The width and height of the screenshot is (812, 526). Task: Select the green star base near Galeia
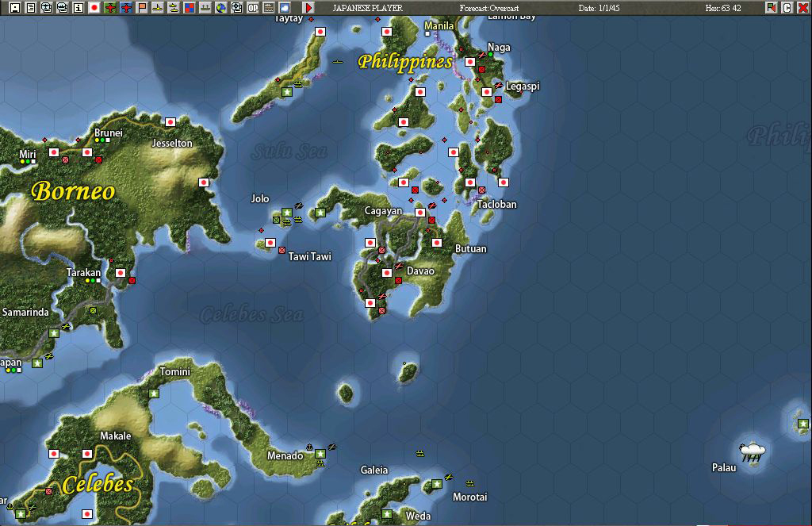pyautogui.click(x=437, y=484)
